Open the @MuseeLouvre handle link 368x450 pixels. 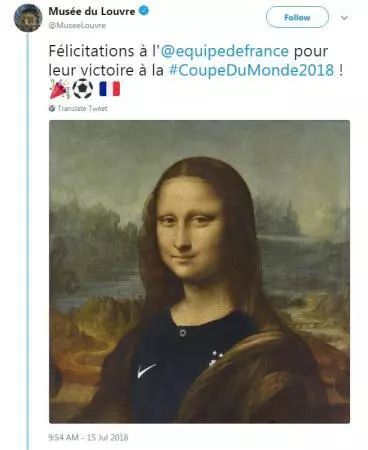(x=77, y=26)
